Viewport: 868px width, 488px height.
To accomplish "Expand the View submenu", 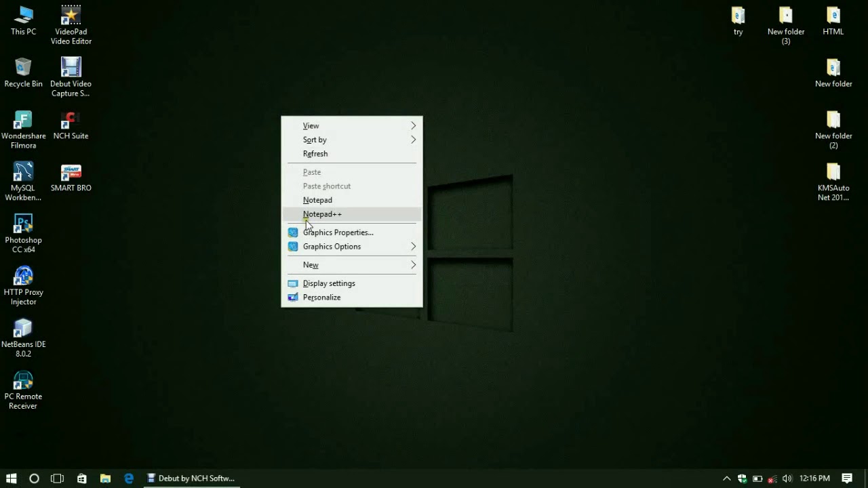I will point(352,125).
